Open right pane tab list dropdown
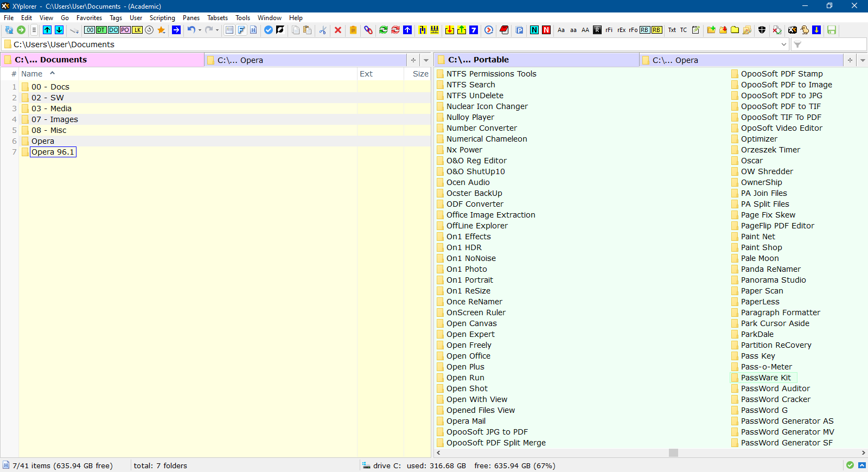Screen dimensions: 868x472 (863, 60)
